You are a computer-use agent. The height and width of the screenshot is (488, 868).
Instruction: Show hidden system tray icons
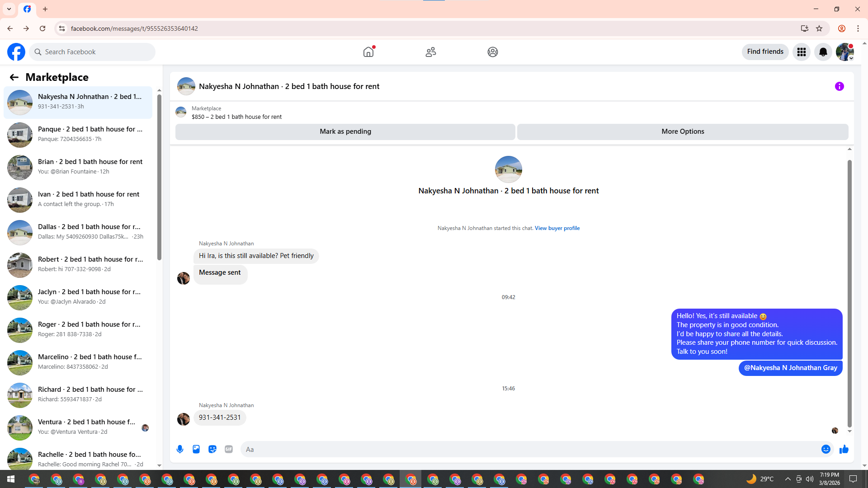click(788, 479)
